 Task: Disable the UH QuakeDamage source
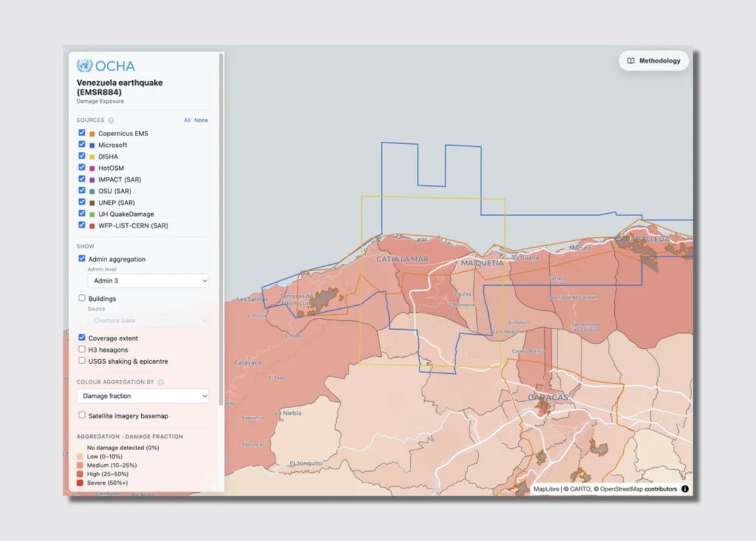click(82, 214)
